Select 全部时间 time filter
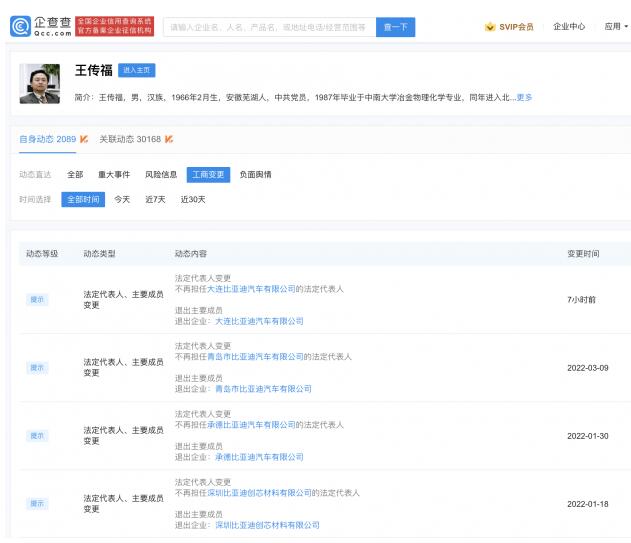This screenshot has height=543, width=631. (83, 200)
